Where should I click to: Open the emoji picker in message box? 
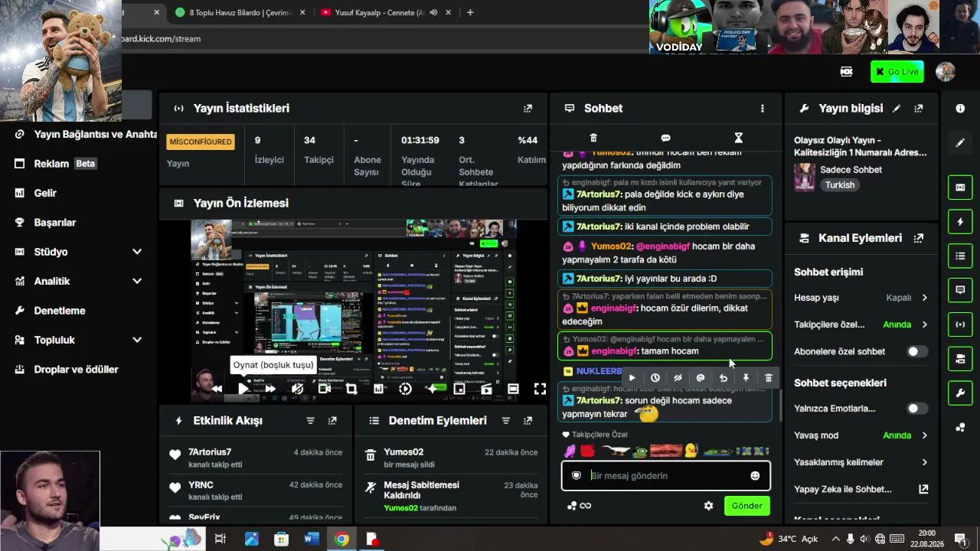click(755, 476)
